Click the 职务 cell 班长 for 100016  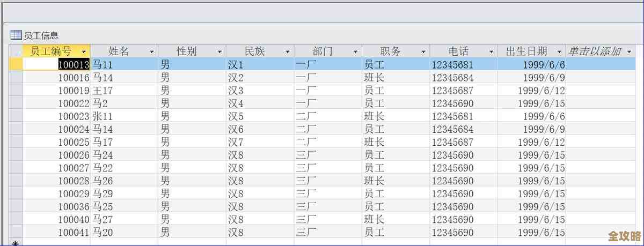coord(396,77)
